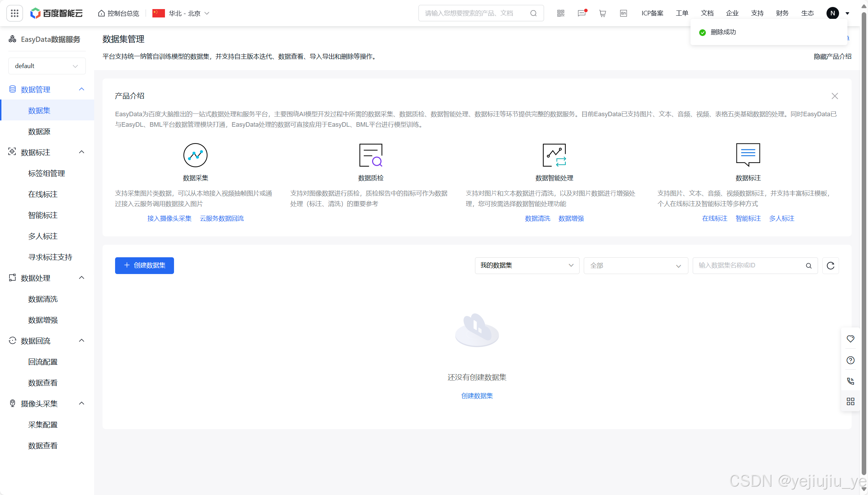This screenshot has width=868, height=495.
Task: Switch language with the En icon
Action: [x=623, y=13]
